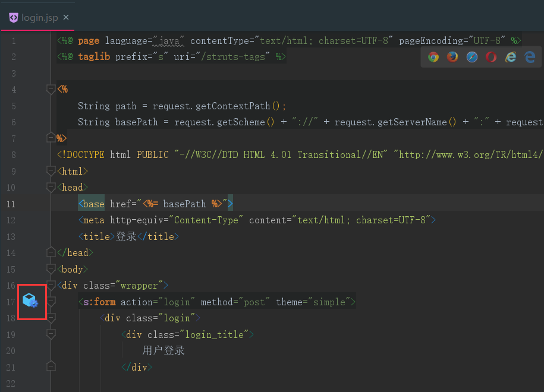The height and width of the screenshot is (392, 544).
Task: Click on the basePath variable declaration
Action: pos(136,122)
